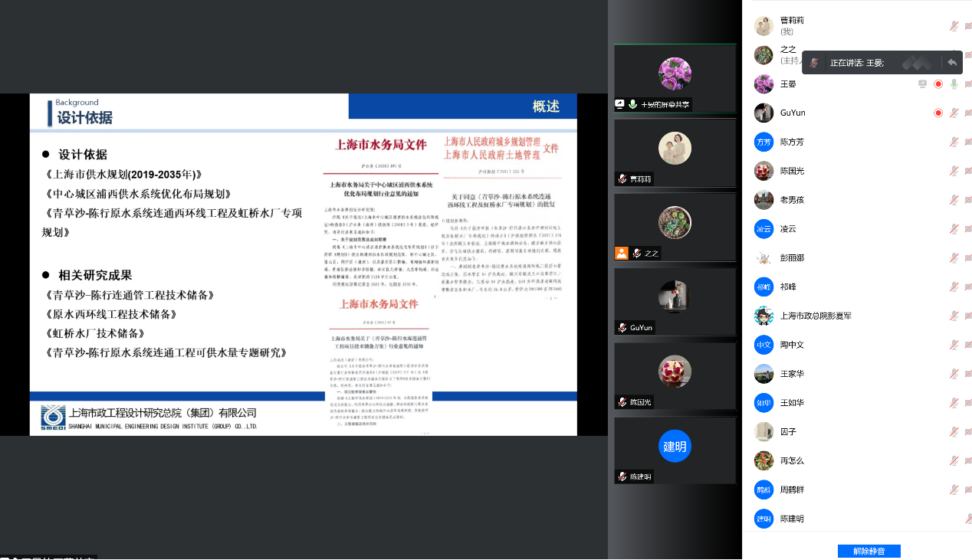Toggle microphone icon for 王晏
Screen dimensions: 972x560
(954, 84)
